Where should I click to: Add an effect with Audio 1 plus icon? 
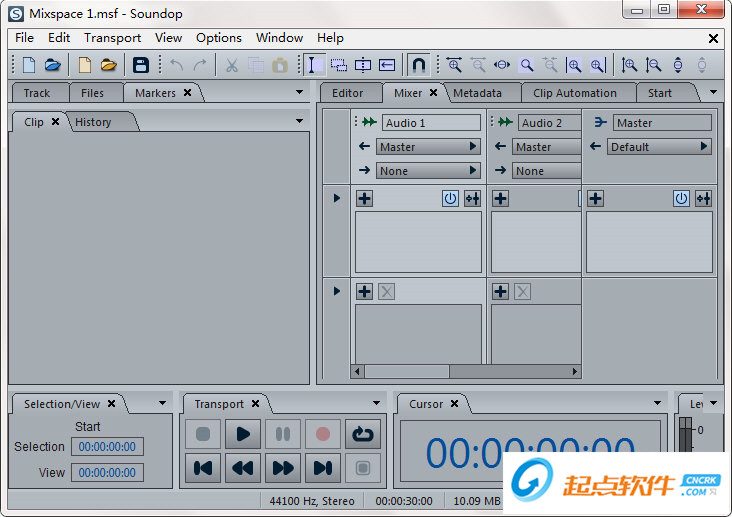[364, 198]
